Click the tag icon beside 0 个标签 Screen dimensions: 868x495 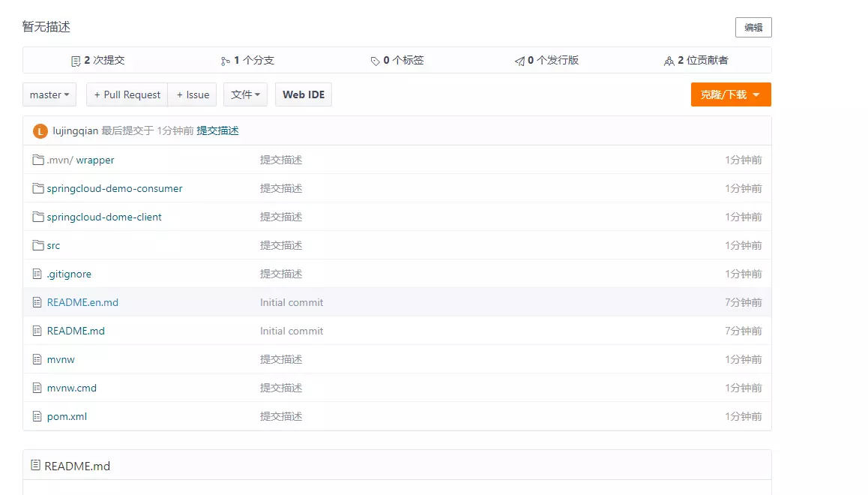pos(375,61)
